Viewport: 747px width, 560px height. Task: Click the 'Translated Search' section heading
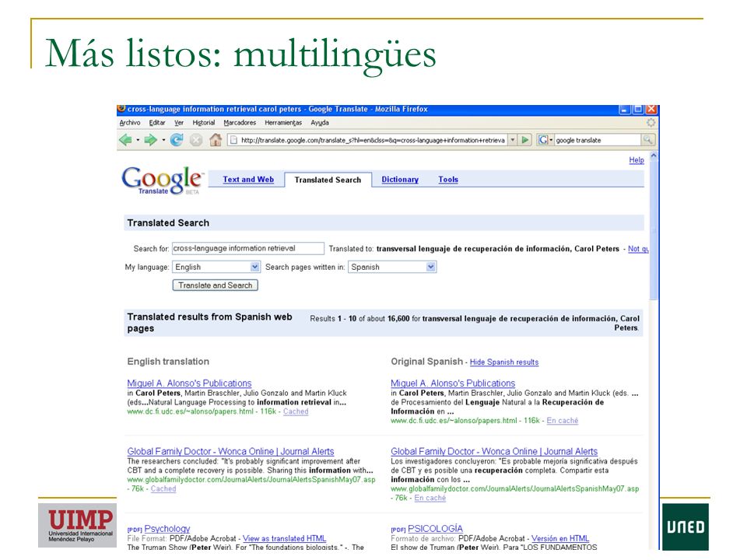click(x=168, y=223)
